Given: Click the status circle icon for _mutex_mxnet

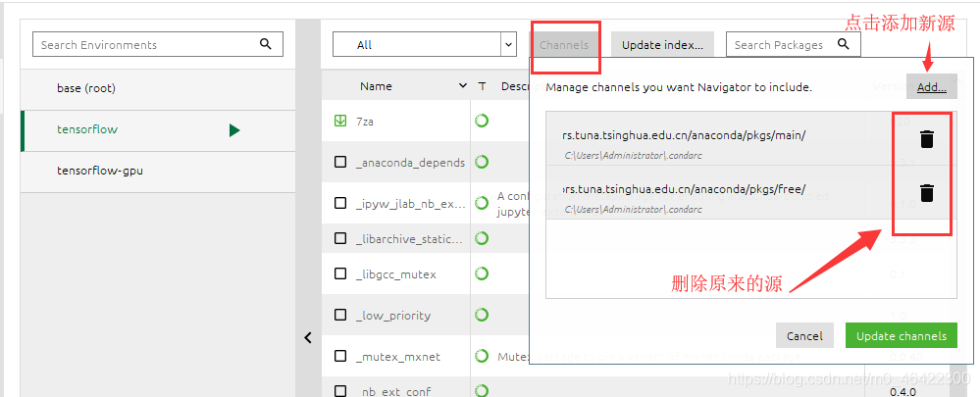Looking at the screenshot, I should 482,356.
